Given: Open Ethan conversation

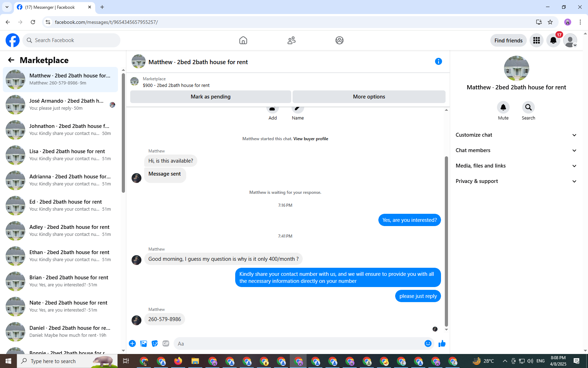Looking at the screenshot, I should pyautogui.click(x=60, y=256).
